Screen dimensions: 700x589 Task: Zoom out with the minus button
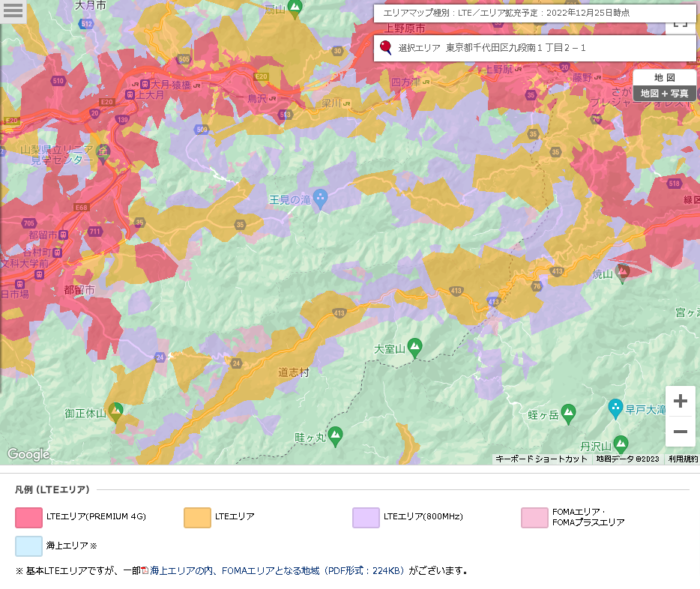680,431
